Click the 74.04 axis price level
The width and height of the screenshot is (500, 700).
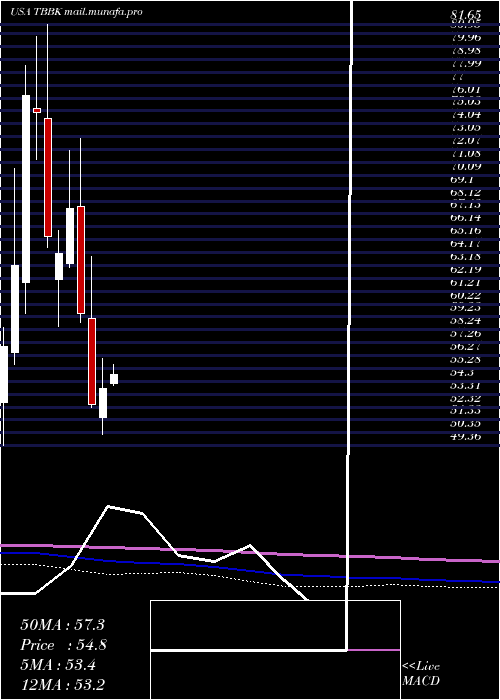tap(466, 114)
